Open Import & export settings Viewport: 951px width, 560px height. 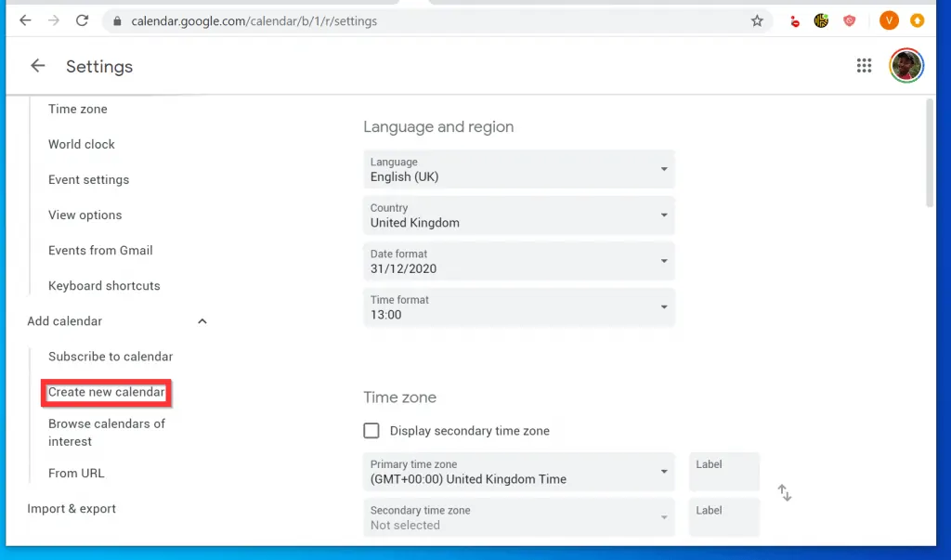72,508
